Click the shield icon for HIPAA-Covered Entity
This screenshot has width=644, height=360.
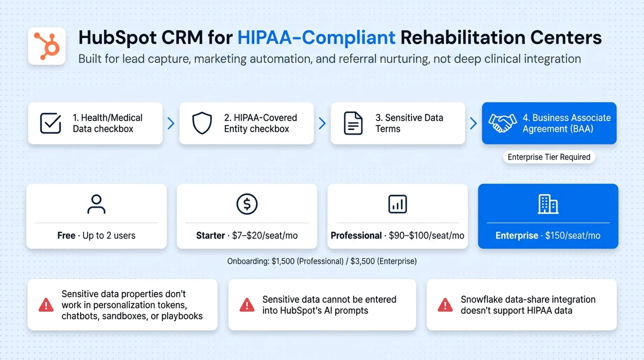(202, 123)
